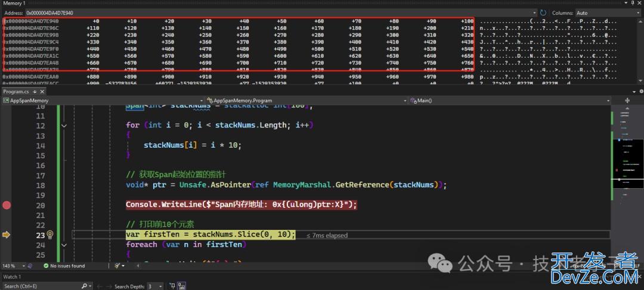Open the Search Depth 3 dropdown
The width and height of the screenshot is (644, 290).
155,286
